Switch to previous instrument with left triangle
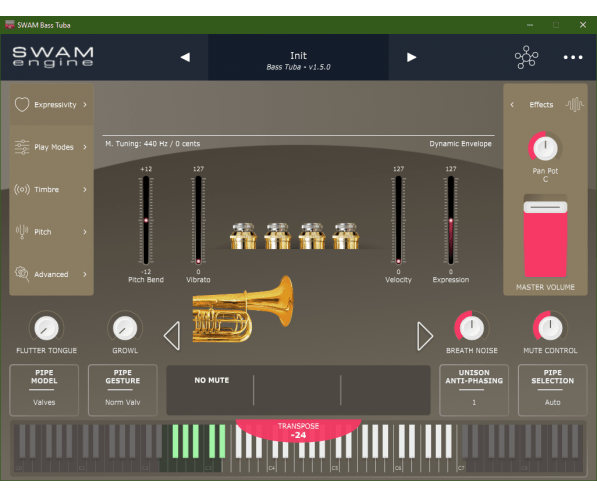 (172, 336)
